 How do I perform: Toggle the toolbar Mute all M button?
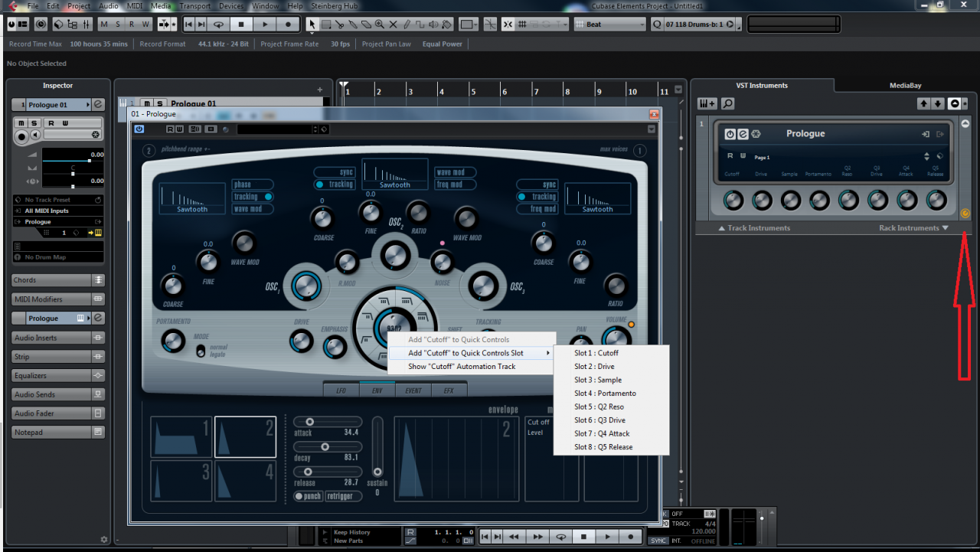[x=104, y=24]
